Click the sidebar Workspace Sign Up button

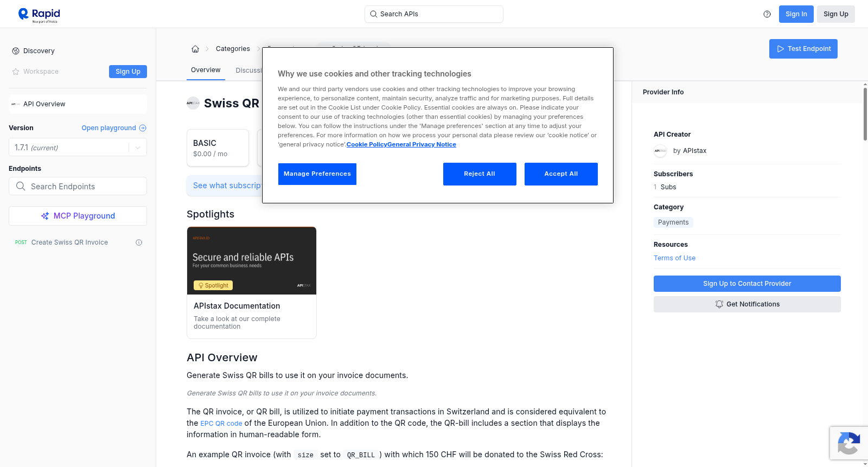pos(128,72)
